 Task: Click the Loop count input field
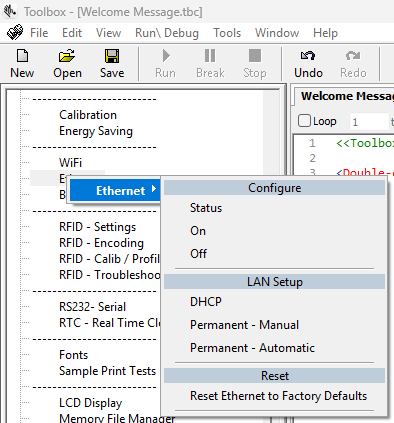click(369, 122)
